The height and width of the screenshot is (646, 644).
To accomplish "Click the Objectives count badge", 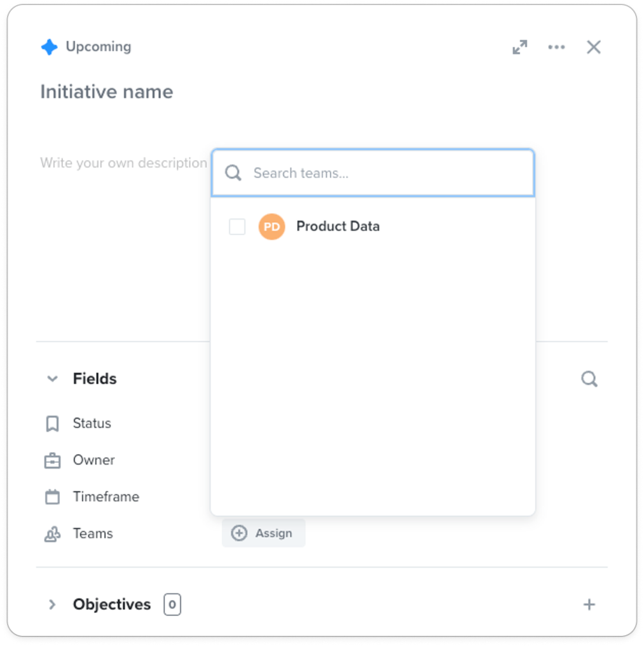I will [x=172, y=605].
